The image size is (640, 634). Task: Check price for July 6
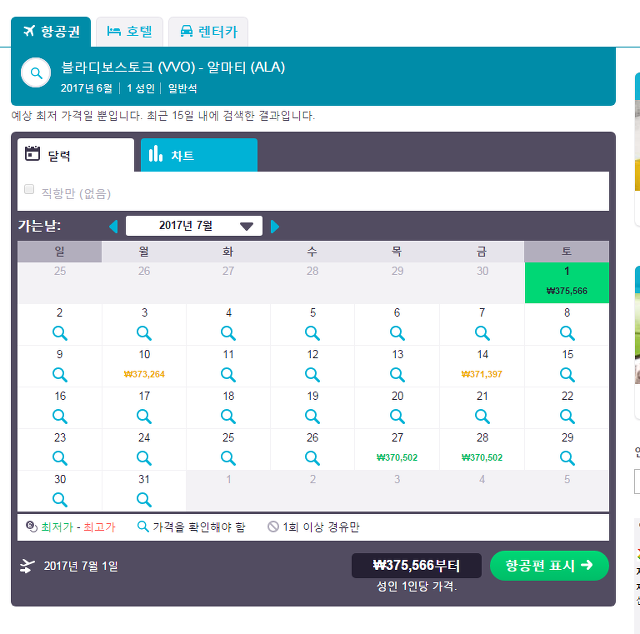(x=397, y=333)
